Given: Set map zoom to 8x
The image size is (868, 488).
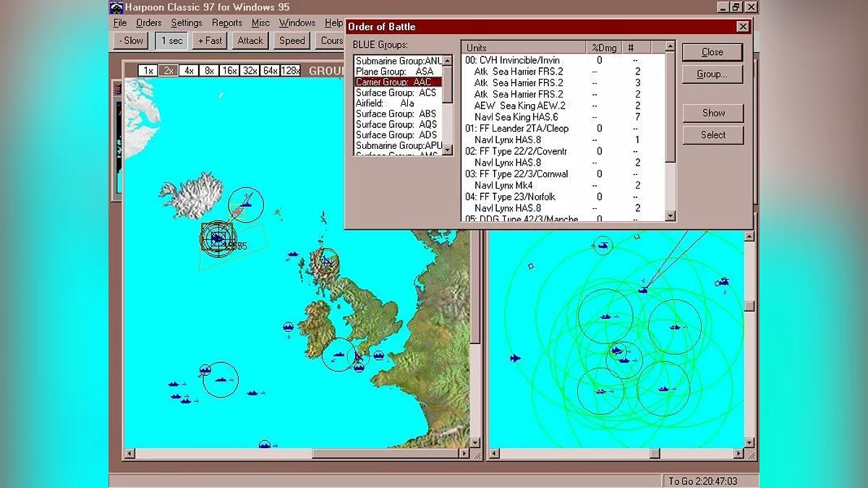Looking at the screenshot, I should (208, 70).
